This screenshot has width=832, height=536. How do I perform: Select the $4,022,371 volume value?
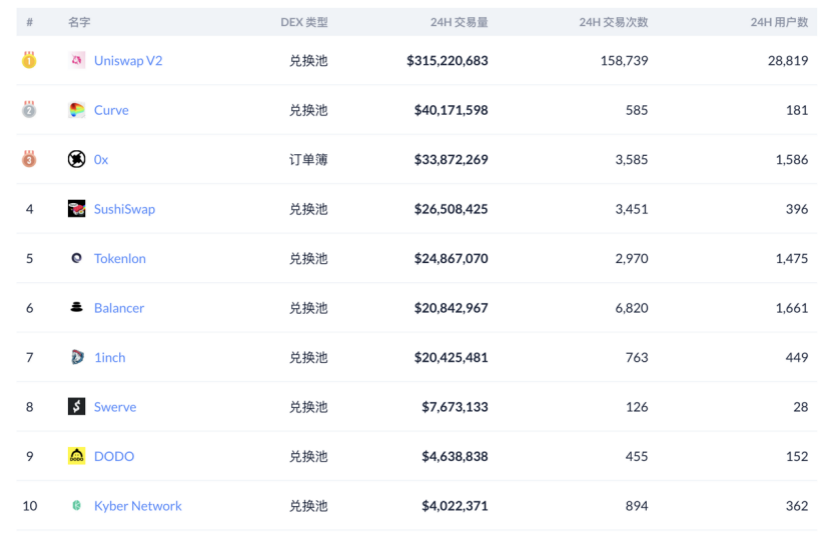[x=455, y=506]
